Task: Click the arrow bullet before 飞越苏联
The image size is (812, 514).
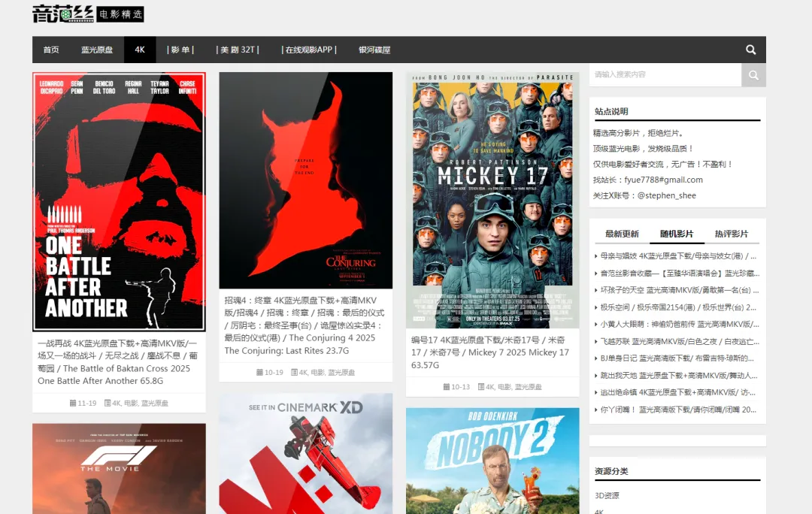Action: click(x=596, y=342)
